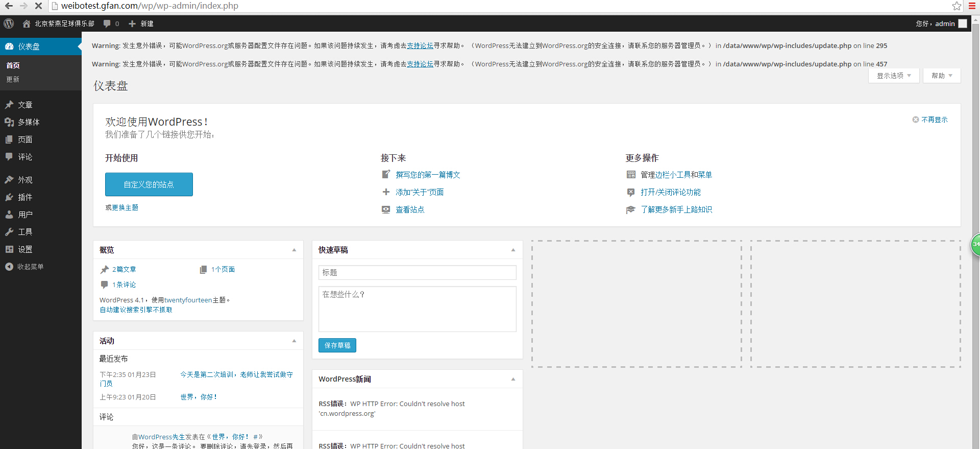This screenshot has width=980, height=449.
Task: Click the edit icon beside 撰写您的第一篇博文
Action: (x=386, y=175)
